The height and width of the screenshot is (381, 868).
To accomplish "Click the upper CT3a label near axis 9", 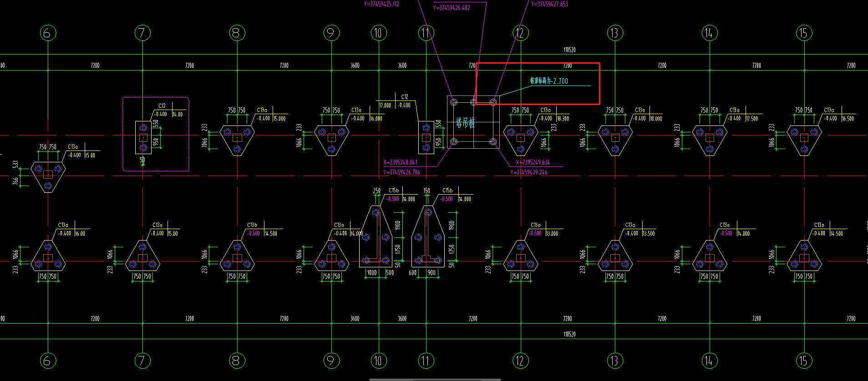I will click(x=356, y=110).
